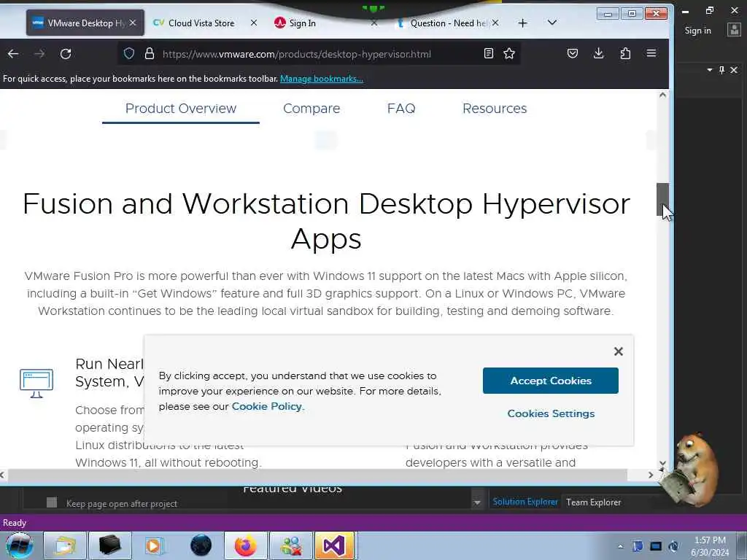Open the Pocket save icon
The width and height of the screenshot is (747, 560).
tap(573, 53)
